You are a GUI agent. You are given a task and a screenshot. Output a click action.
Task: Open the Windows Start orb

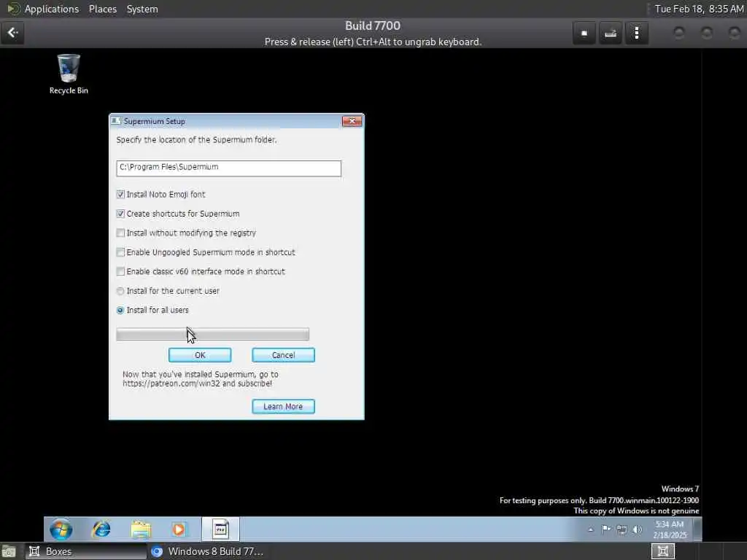(x=61, y=529)
